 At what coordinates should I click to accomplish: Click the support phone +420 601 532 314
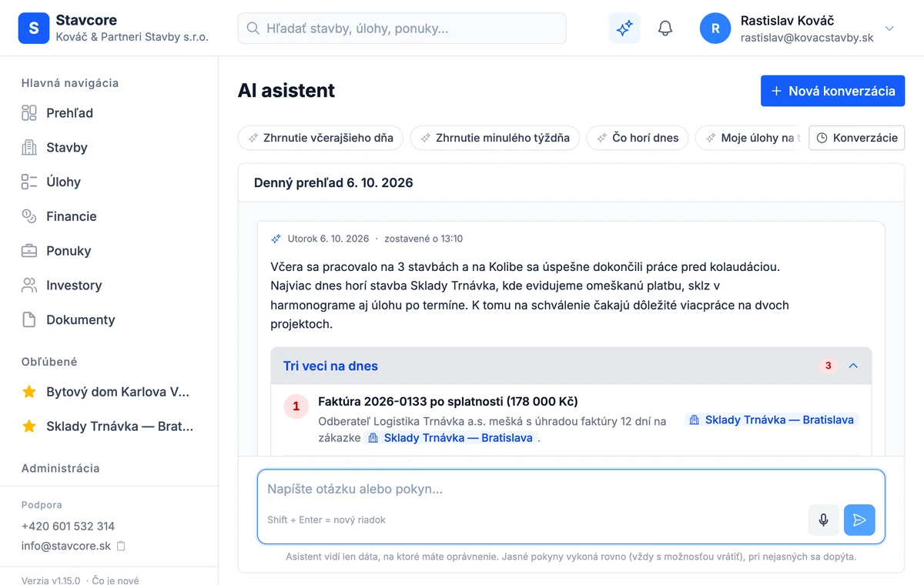tap(68, 526)
